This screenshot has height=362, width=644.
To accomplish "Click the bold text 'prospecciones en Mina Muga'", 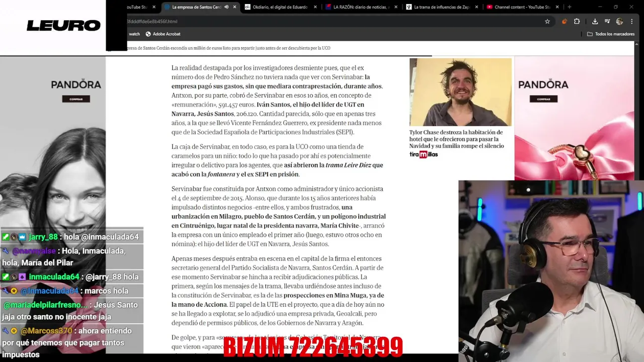I will click(x=325, y=295).
